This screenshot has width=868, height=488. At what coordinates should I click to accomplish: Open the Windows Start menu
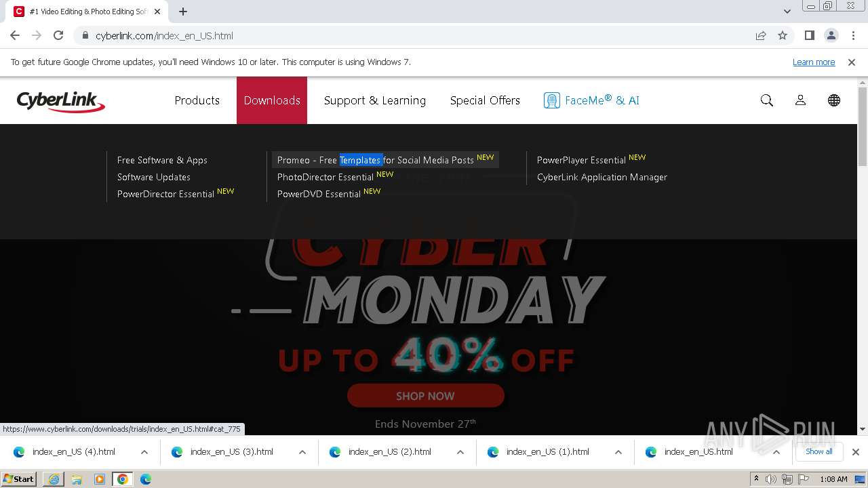[19, 479]
